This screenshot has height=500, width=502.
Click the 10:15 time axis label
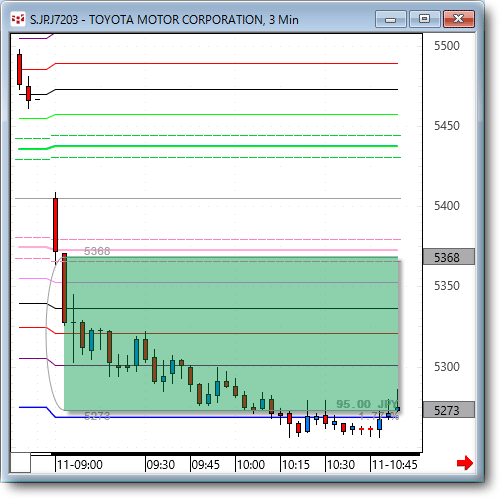tap(296, 464)
